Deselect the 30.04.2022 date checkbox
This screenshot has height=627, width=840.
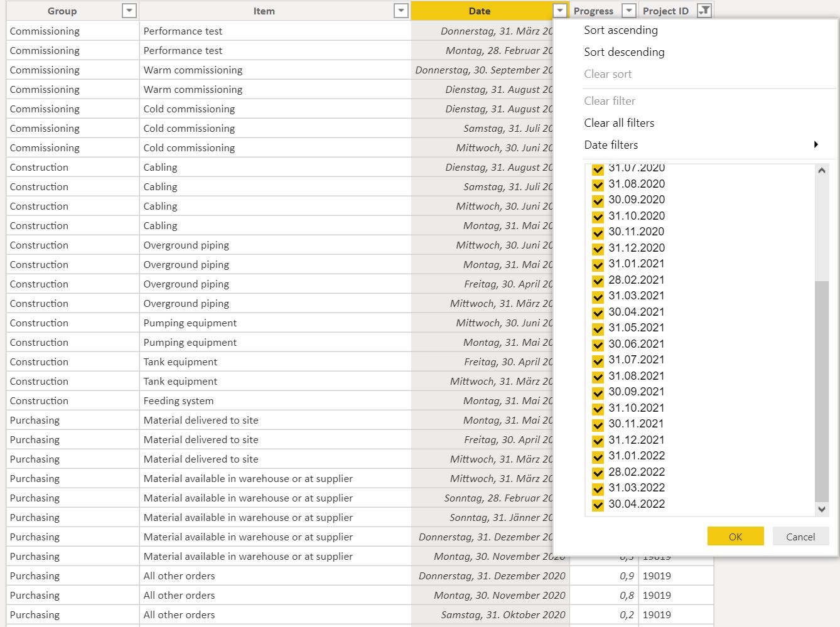tap(598, 505)
